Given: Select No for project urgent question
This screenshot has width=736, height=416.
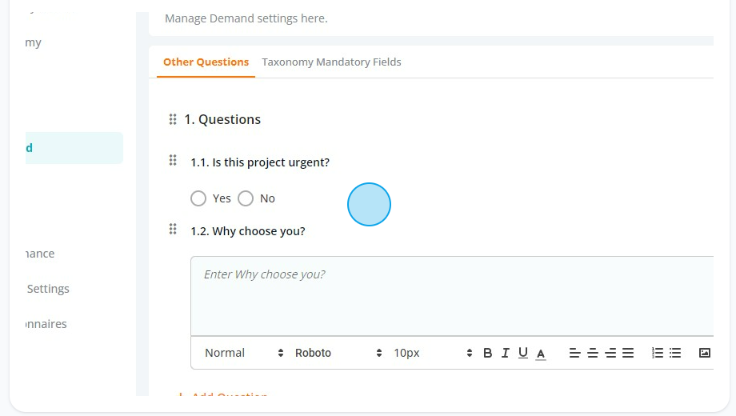Looking at the screenshot, I should click(x=245, y=199).
